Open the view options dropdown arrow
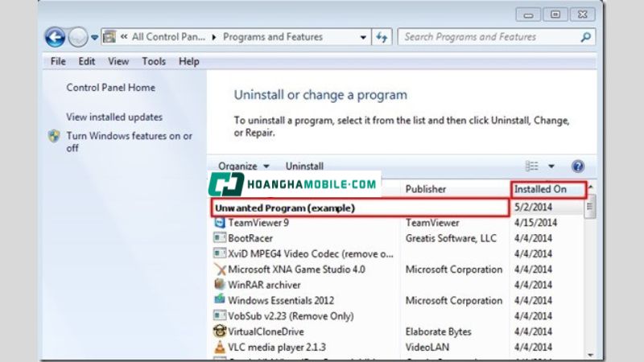644x362 pixels. tap(551, 167)
